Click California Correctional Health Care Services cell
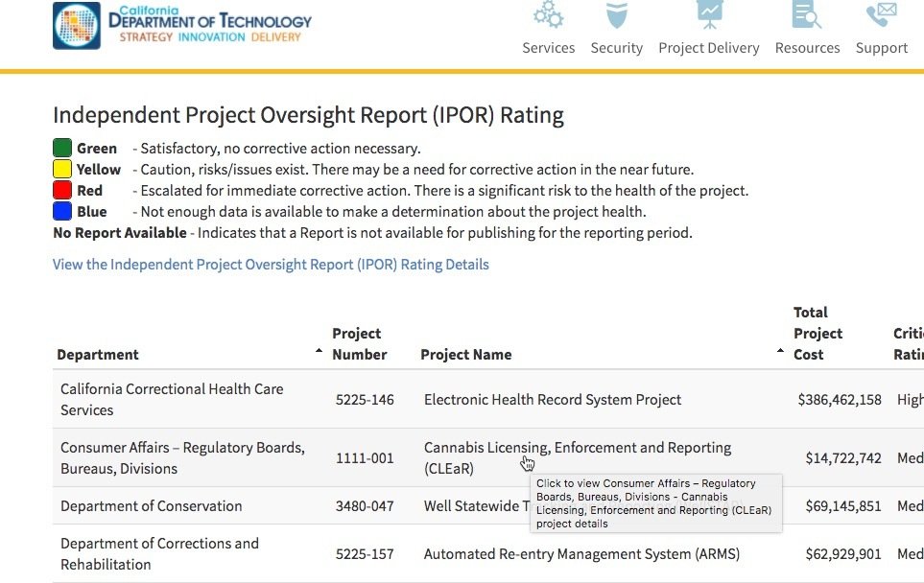This screenshot has height=583, width=924. (172, 399)
